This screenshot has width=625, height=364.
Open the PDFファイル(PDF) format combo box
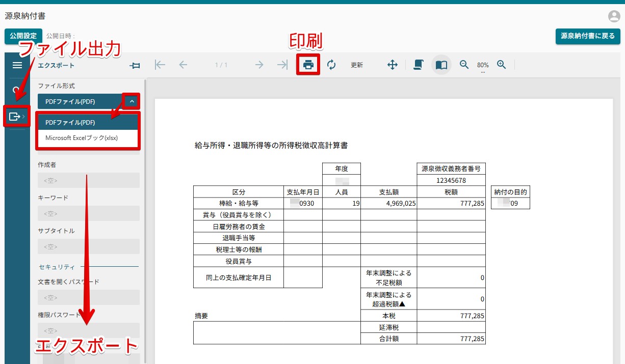pos(89,101)
